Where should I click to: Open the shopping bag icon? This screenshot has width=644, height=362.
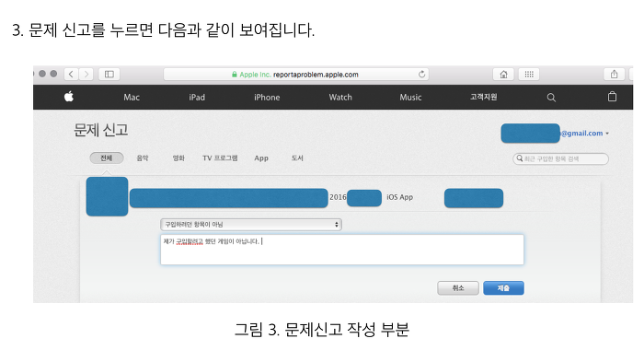pos(612,97)
